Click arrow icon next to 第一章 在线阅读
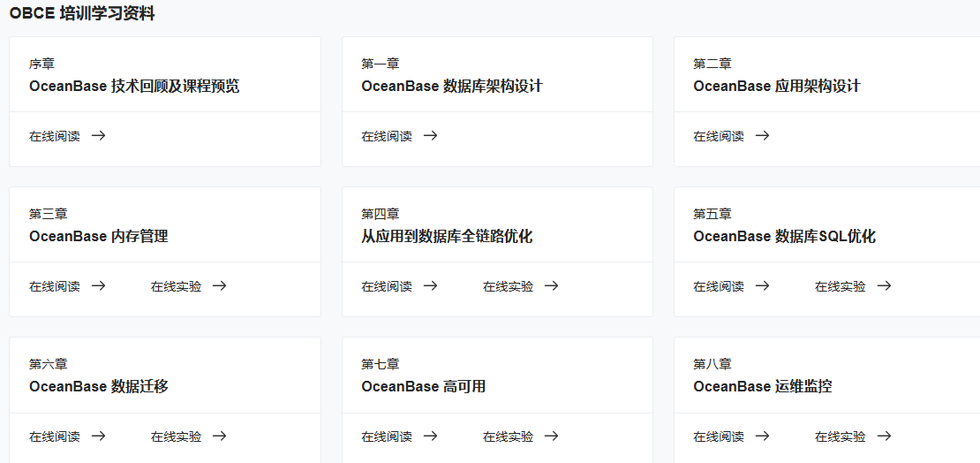The image size is (980, 463). pos(430,136)
